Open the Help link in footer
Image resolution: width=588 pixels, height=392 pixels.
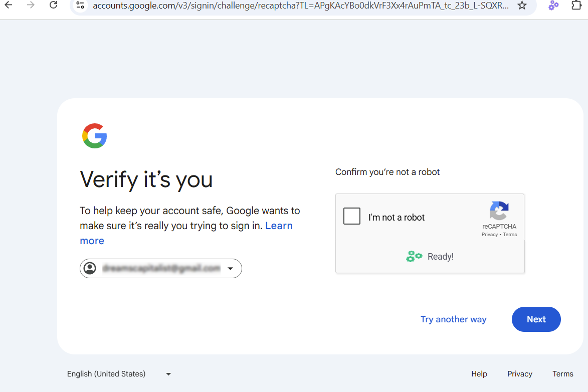tap(479, 374)
